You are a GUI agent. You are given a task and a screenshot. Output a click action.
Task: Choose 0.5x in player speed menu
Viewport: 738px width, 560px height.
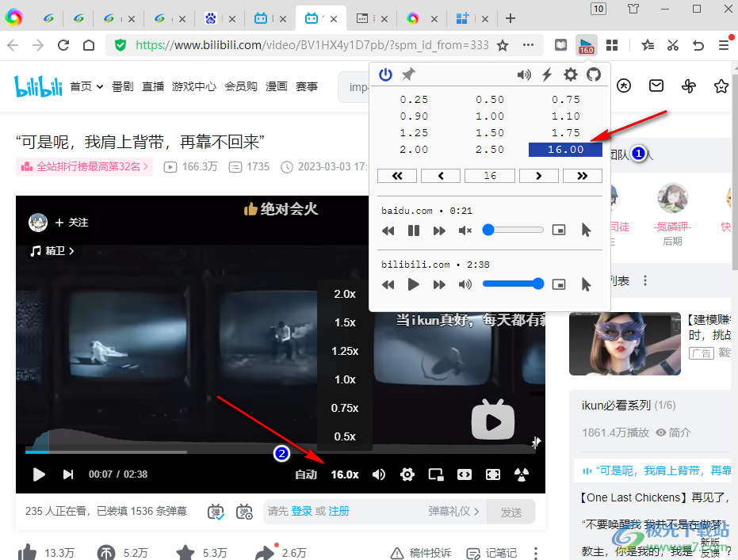point(345,436)
